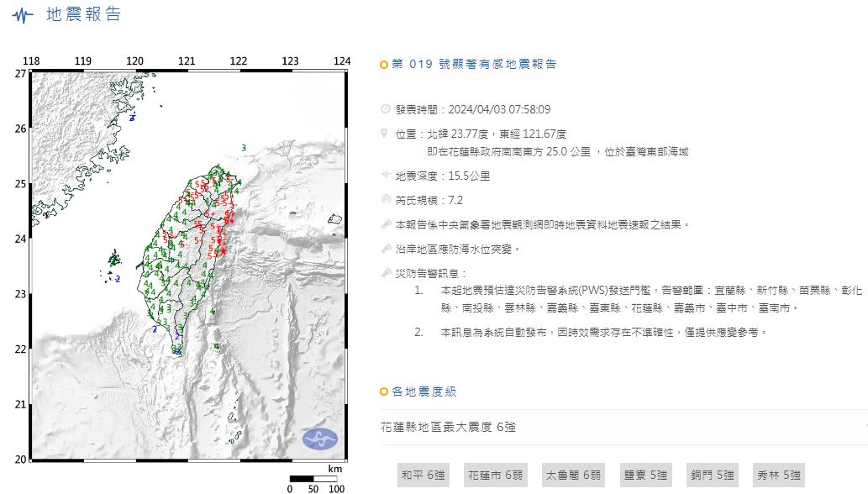
Task: Click the red epicenter star on the map
Action: pyautogui.click(x=223, y=250)
